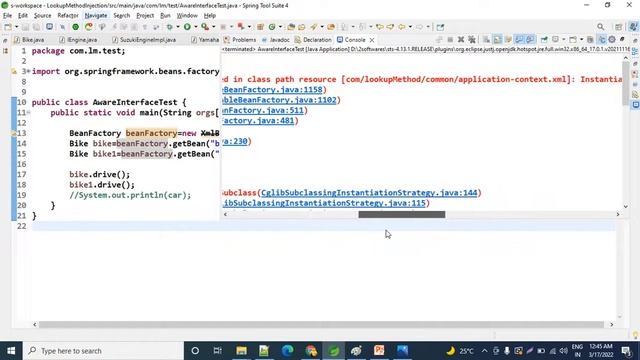Click the Terminate stop icon in Console
This screenshot has height=360, width=640.
[x=450, y=40]
